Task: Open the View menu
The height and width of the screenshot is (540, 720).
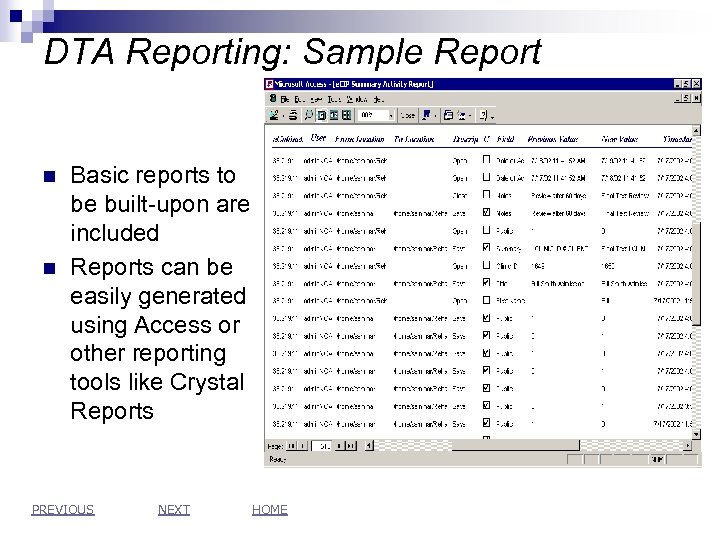Action: tap(316, 99)
